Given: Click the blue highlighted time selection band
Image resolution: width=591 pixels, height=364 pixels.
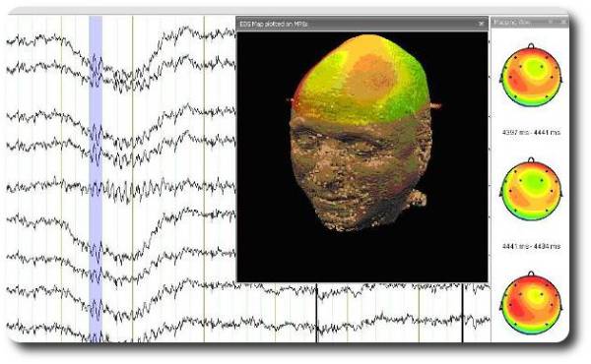Looking at the screenshot, I should [x=96, y=179].
